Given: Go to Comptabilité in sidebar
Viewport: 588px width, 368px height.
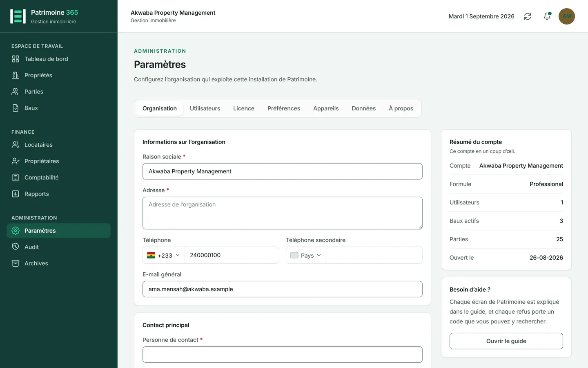Looking at the screenshot, I should click(58, 177).
